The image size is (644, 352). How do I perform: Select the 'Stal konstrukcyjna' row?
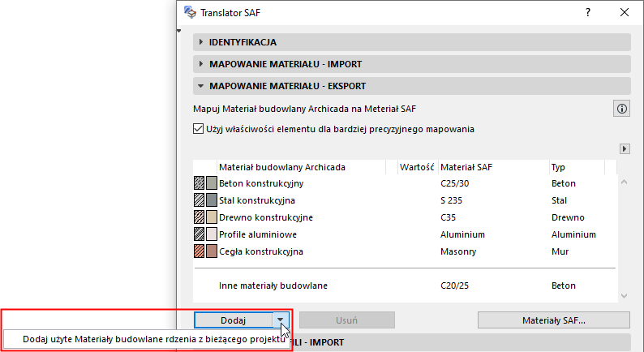(x=405, y=200)
